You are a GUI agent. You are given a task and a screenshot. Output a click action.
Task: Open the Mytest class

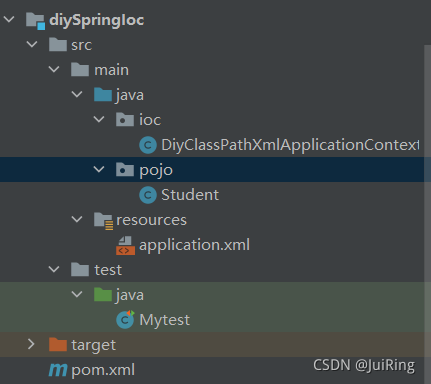pos(165,320)
